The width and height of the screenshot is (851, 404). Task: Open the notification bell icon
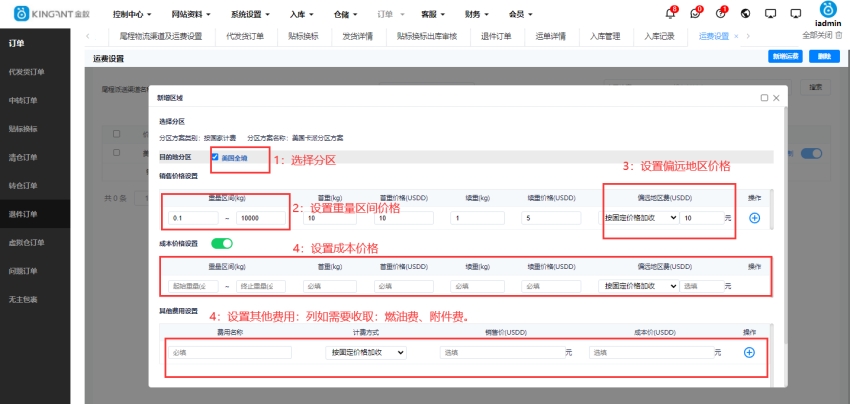point(669,14)
